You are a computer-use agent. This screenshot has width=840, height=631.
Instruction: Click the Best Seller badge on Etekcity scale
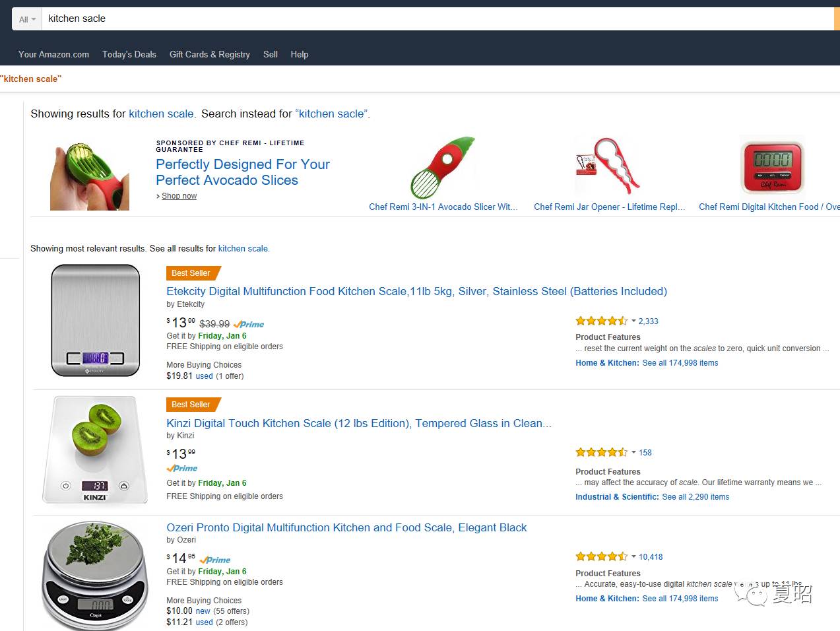pyautogui.click(x=191, y=273)
